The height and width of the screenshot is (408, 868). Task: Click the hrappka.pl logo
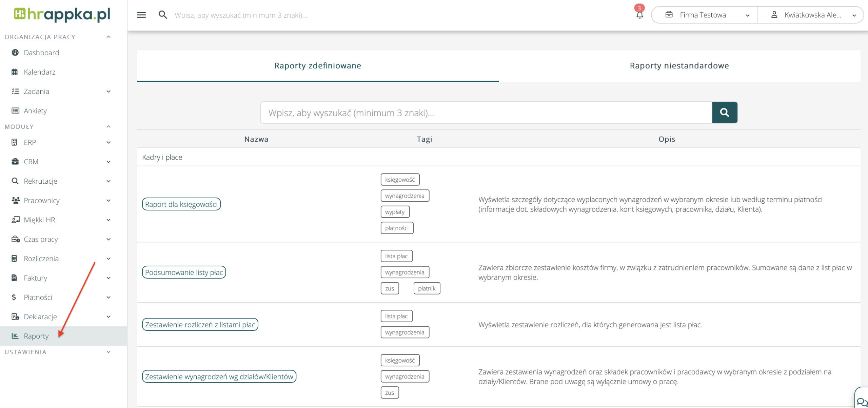pyautogui.click(x=62, y=15)
